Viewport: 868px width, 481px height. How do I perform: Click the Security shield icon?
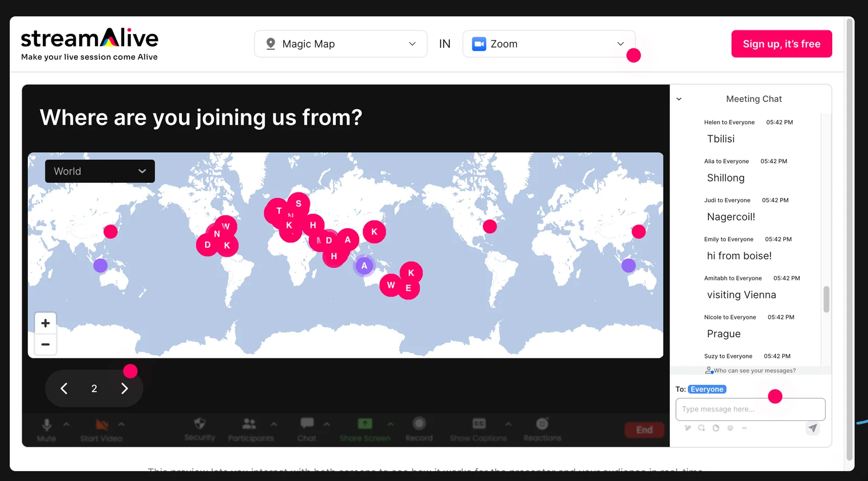pos(200,424)
